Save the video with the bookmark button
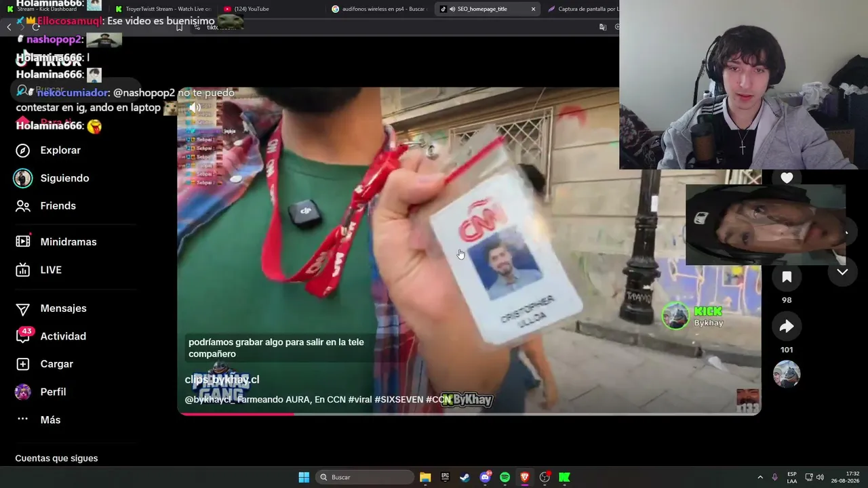The image size is (868, 488). click(x=787, y=277)
